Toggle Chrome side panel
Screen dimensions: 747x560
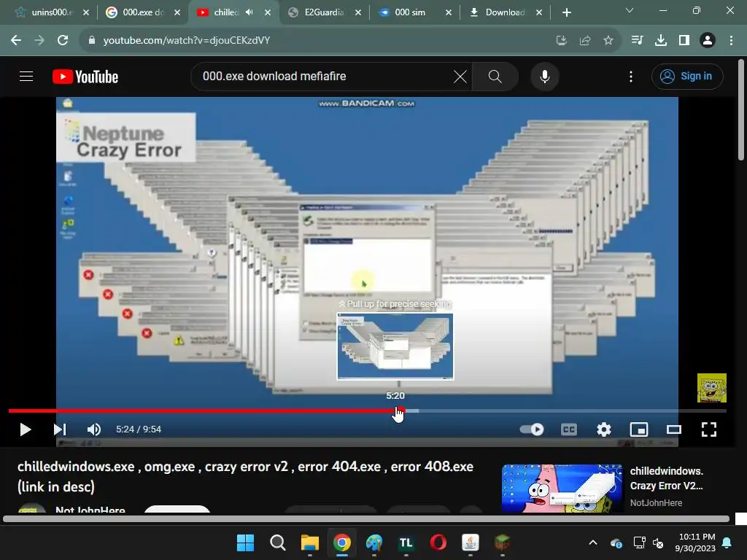[684, 41]
